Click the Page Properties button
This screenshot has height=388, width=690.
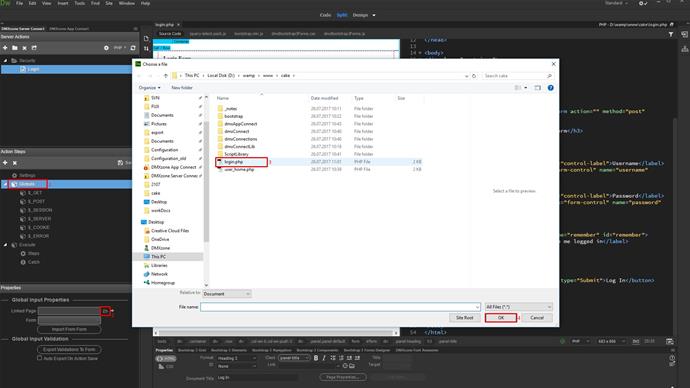click(343, 377)
